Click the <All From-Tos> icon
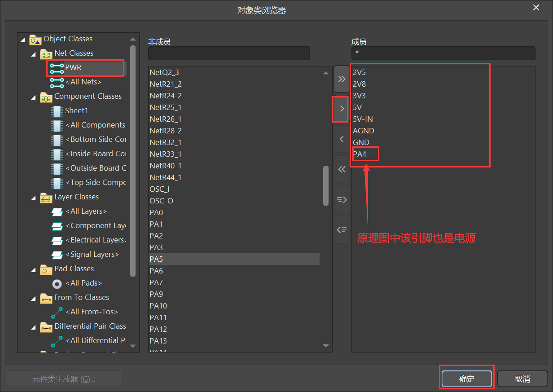 click(57, 313)
